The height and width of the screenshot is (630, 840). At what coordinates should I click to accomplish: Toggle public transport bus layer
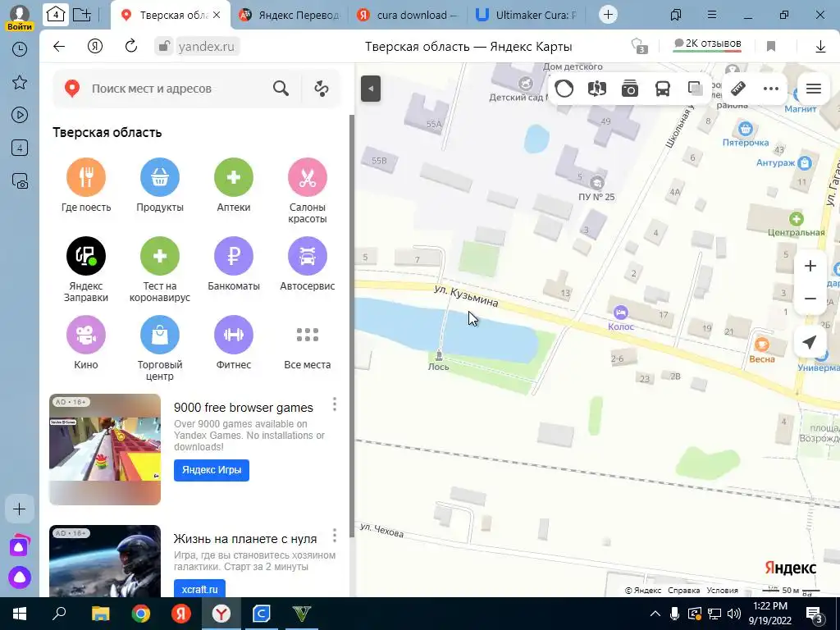[663, 89]
